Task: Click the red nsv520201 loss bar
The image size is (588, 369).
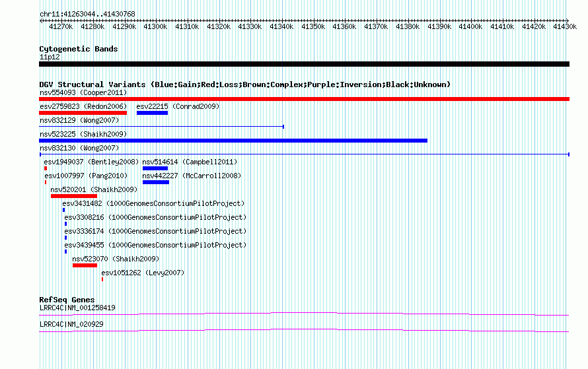Action: 74,196
